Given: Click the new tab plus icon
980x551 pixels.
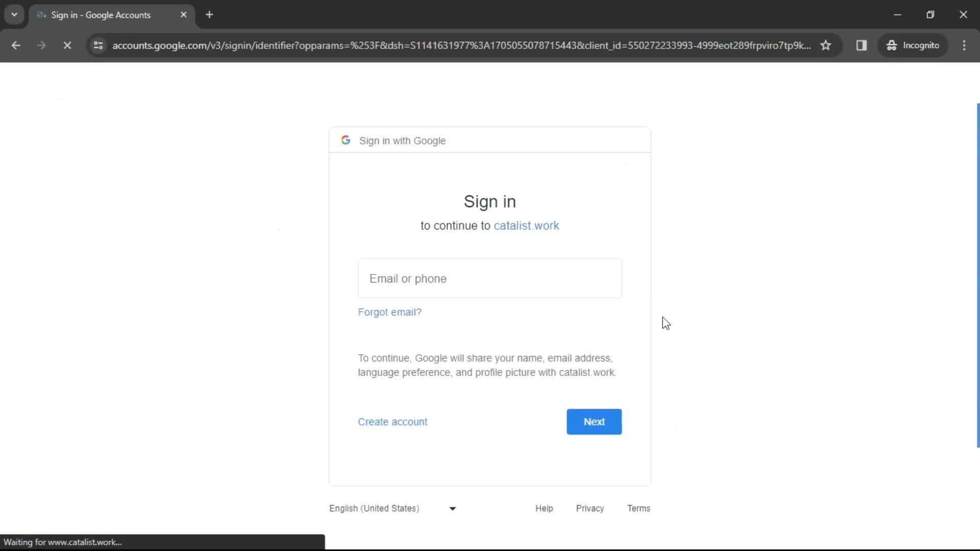Looking at the screenshot, I should tap(210, 15).
